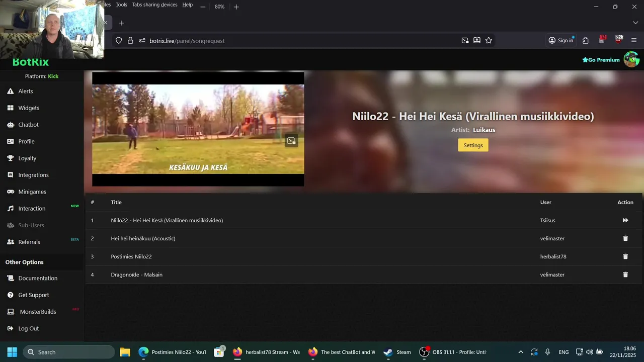Click the Interaction music note icon
The width and height of the screenshot is (644, 362).
tap(10, 208)
